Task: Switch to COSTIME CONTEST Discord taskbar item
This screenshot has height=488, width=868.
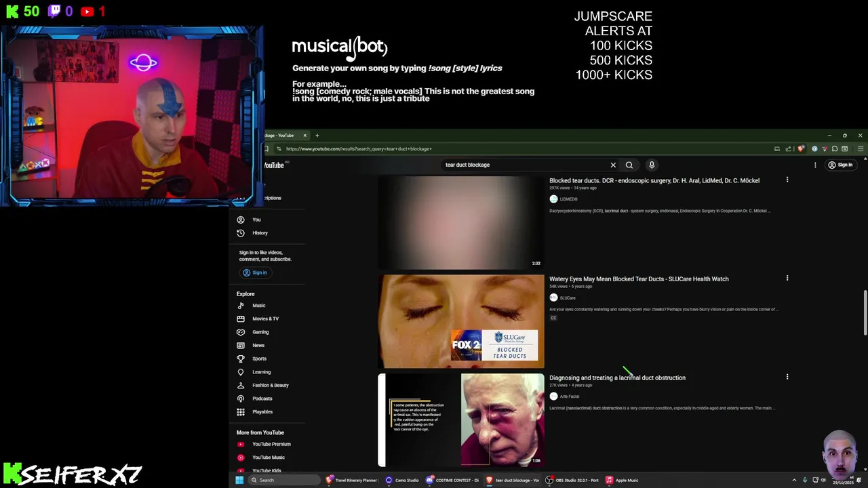Action: (453, 480)
